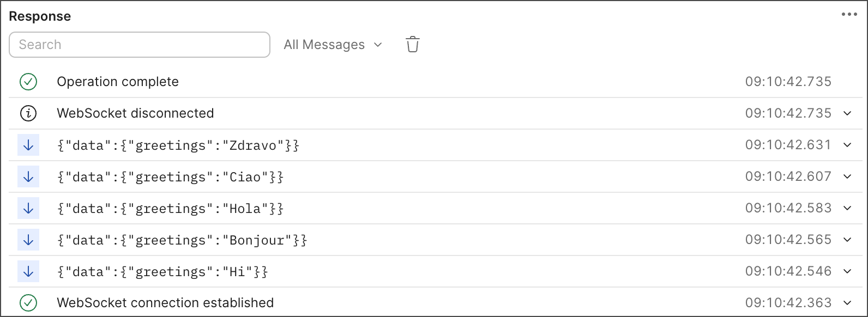Viewport: 868px width, 317px height.
Task: Expand the Ciao greeting message chevron
Action: [847, 176]
